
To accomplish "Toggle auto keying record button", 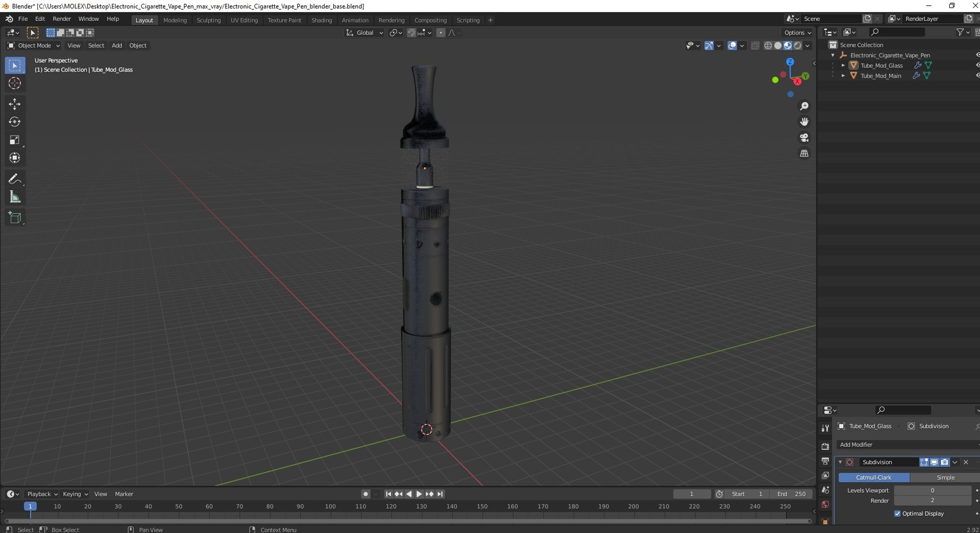I will (x=365, y=494).
